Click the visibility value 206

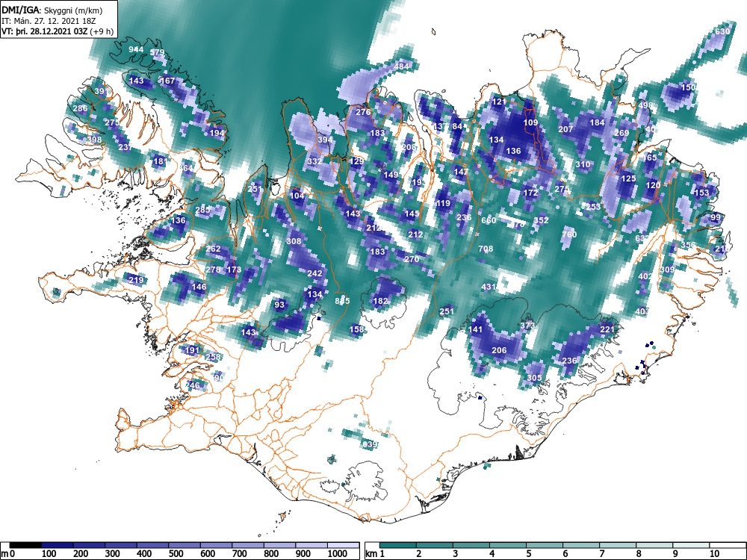[x=499, y=350]
